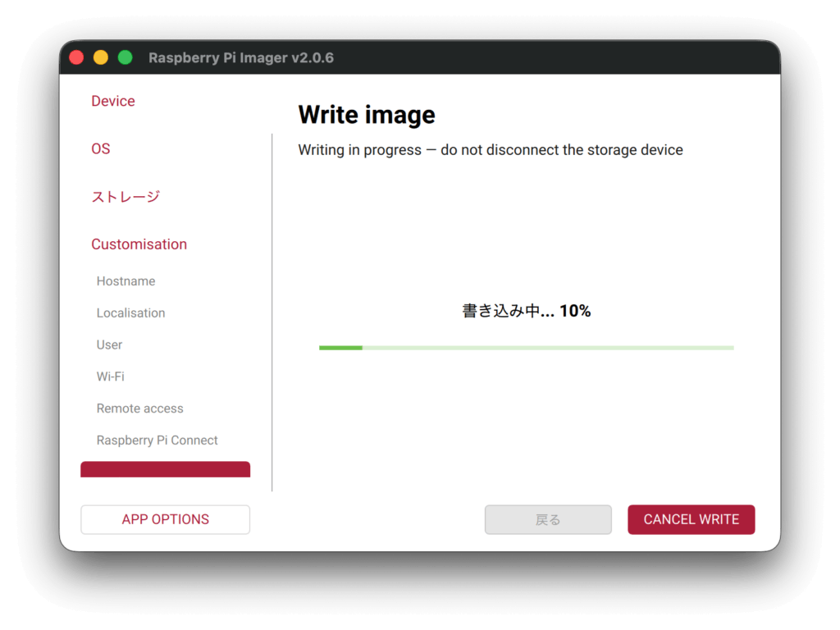840x630 pixels.
Task: Click the greyed-out 戻る button
Action: [548, 519]
